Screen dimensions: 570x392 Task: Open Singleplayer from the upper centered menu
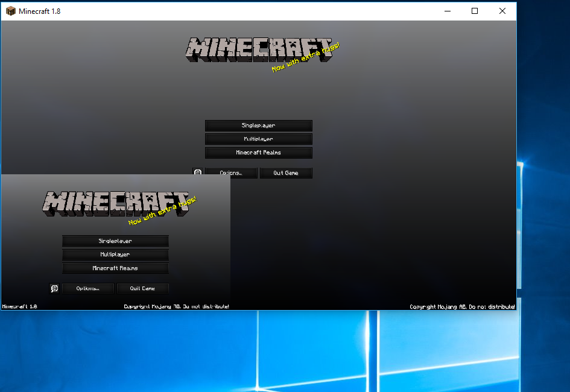pyautogui.click(x=258, y=125)
